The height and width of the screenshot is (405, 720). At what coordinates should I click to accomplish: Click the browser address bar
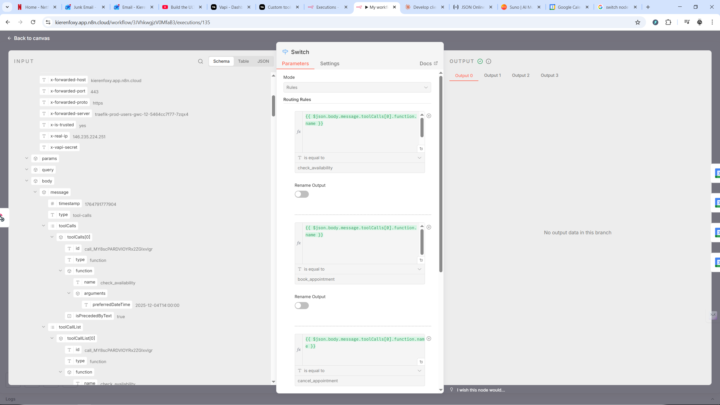coord(340,22)
